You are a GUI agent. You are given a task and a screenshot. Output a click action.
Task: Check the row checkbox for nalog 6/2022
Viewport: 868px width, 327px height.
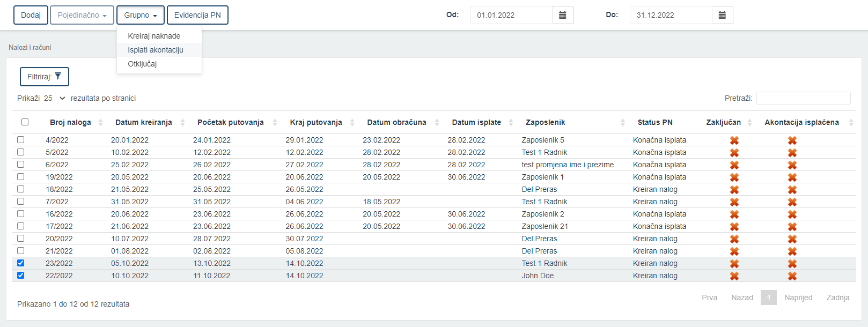[x=20, y=165]
